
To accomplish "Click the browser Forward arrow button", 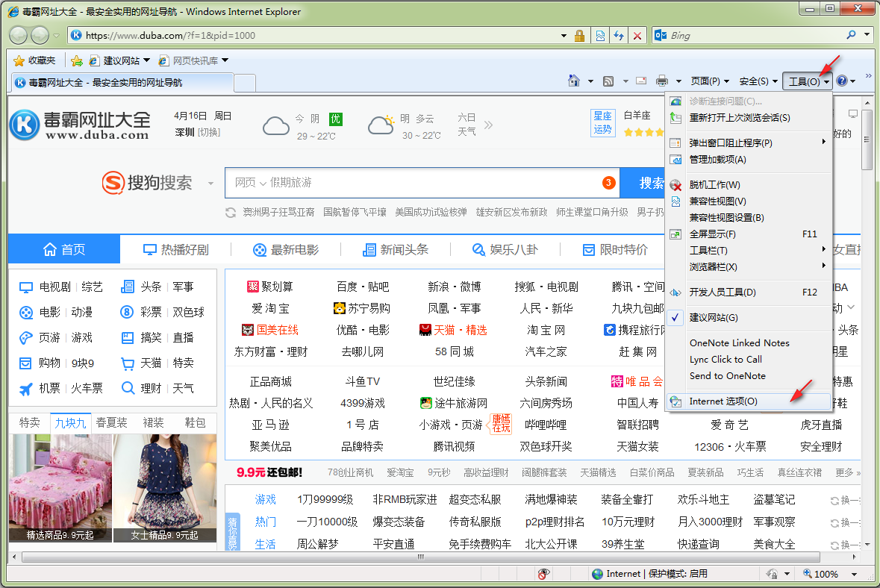I will [x=40, y=35].
